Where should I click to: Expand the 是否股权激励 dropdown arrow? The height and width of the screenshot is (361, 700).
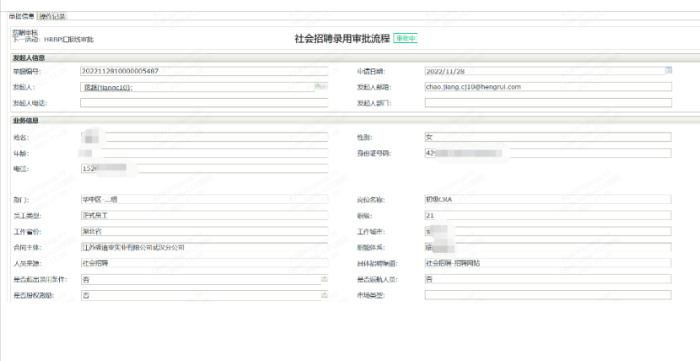325,295
